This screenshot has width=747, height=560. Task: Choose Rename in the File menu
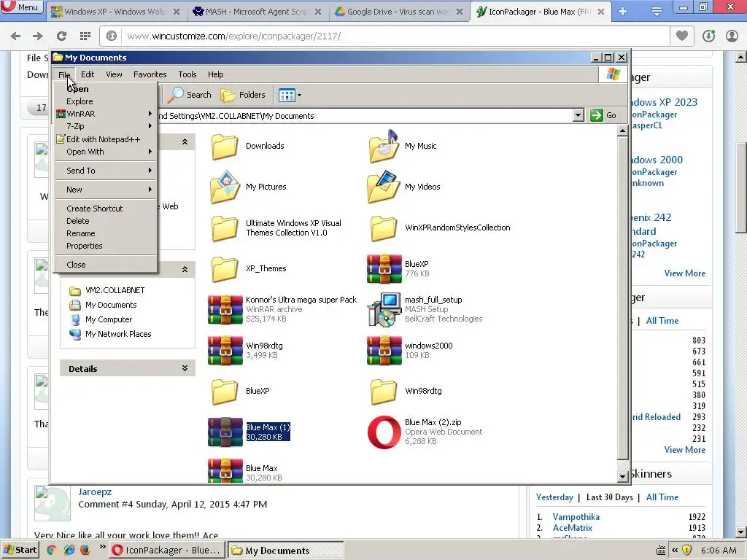point(105,233)
